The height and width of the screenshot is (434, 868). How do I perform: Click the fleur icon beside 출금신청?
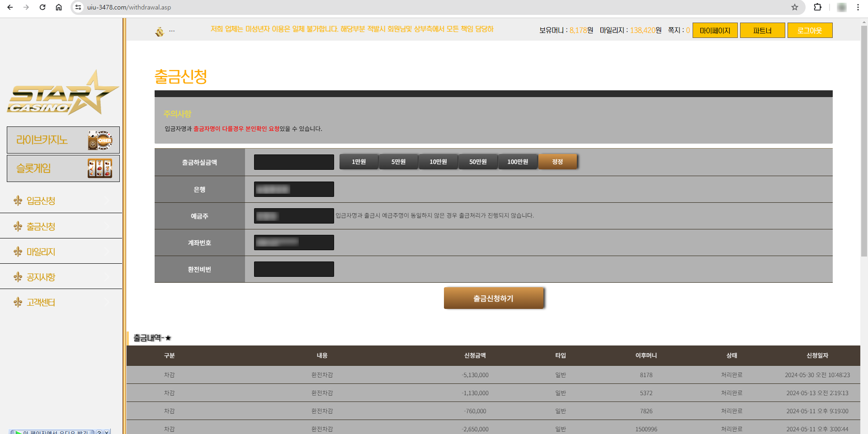(x=18, y=226)
